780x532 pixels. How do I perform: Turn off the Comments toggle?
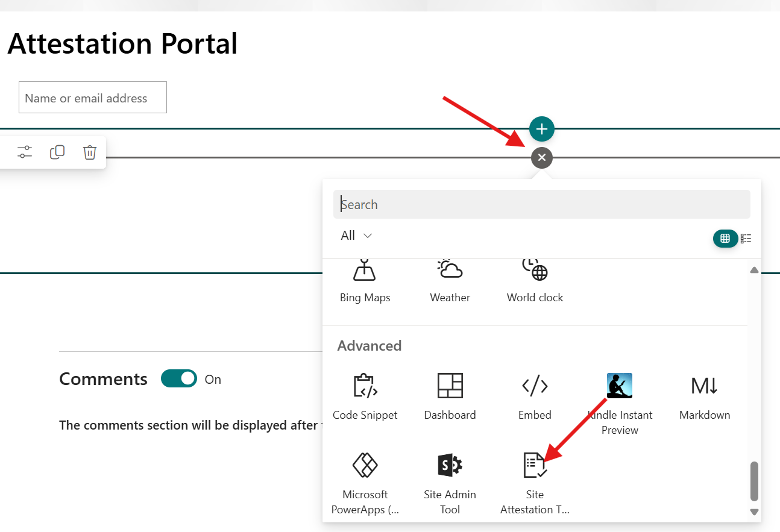tap(179, 379)
